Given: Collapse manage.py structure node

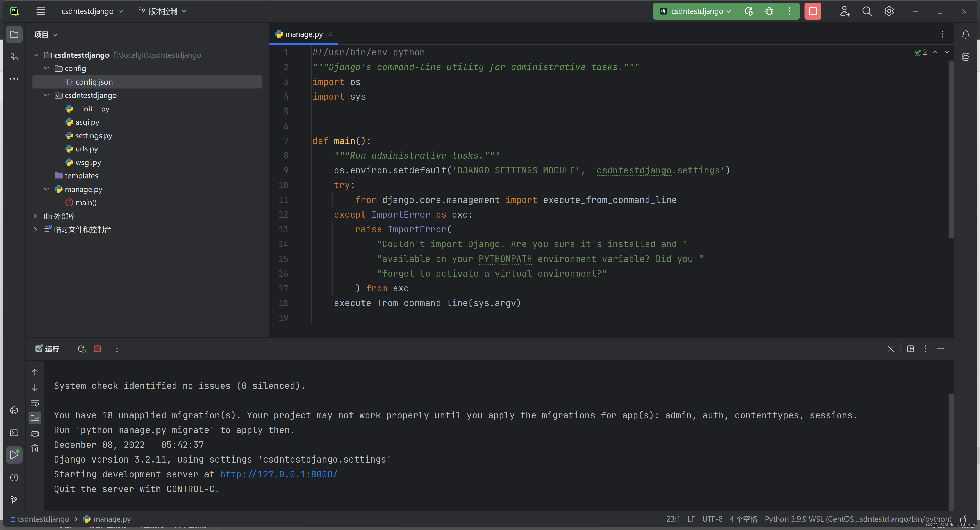Looking at the screenshot, I should 46,189.
